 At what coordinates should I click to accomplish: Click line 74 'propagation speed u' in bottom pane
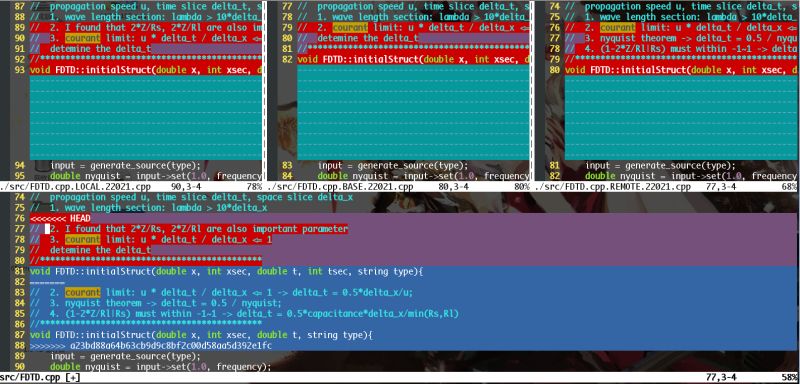(191, 197)
